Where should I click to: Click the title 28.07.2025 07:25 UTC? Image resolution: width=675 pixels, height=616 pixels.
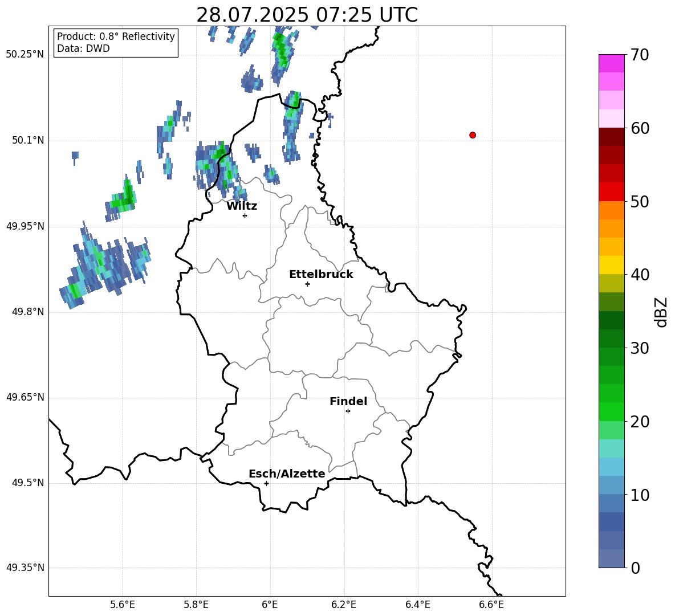click(307, 15)
